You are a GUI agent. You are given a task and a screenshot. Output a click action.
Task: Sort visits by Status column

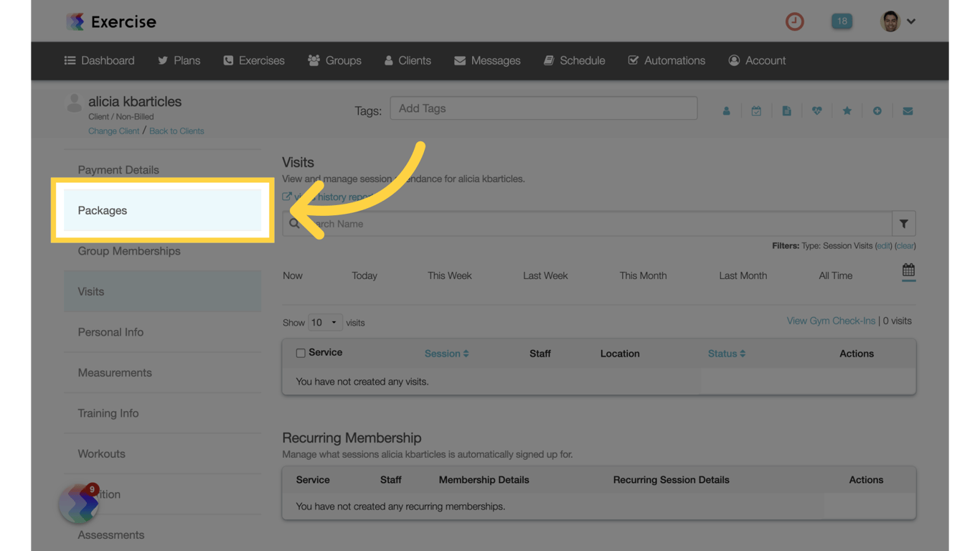tap(726, 354)
